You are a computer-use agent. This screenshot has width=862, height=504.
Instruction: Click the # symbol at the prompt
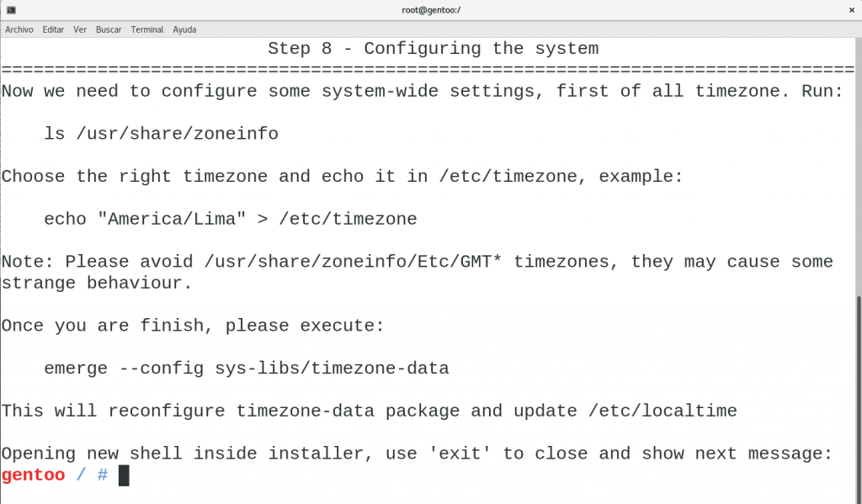point(104,475)
